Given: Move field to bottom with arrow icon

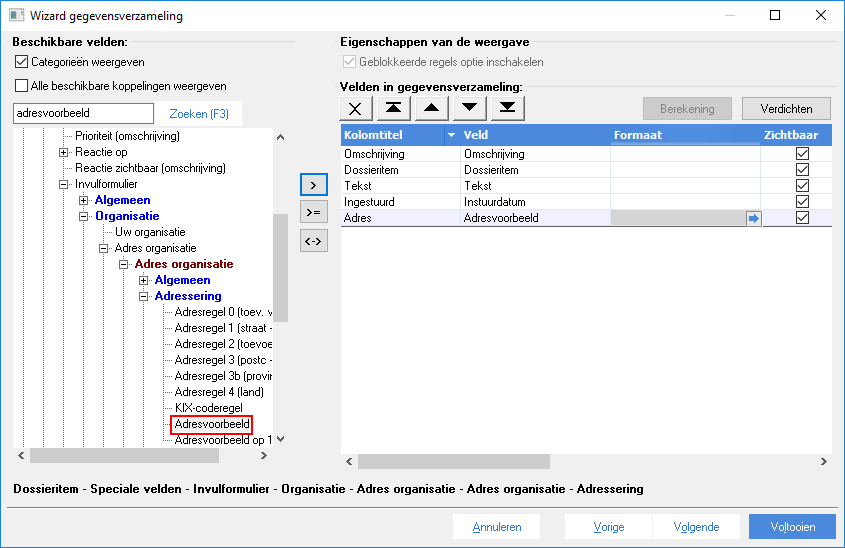Looking at the screenshot, I should [507, 108].
